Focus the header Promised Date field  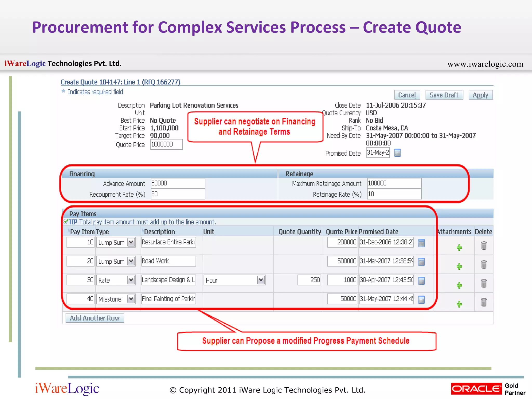pyautogui.click(x=378, y=152)
